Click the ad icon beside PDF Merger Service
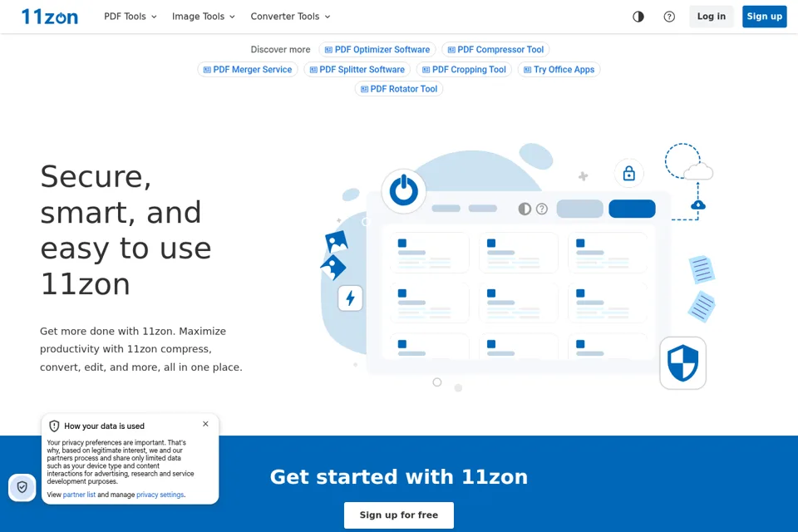Viewport: 798px width, 532px height. click(207, 70)
